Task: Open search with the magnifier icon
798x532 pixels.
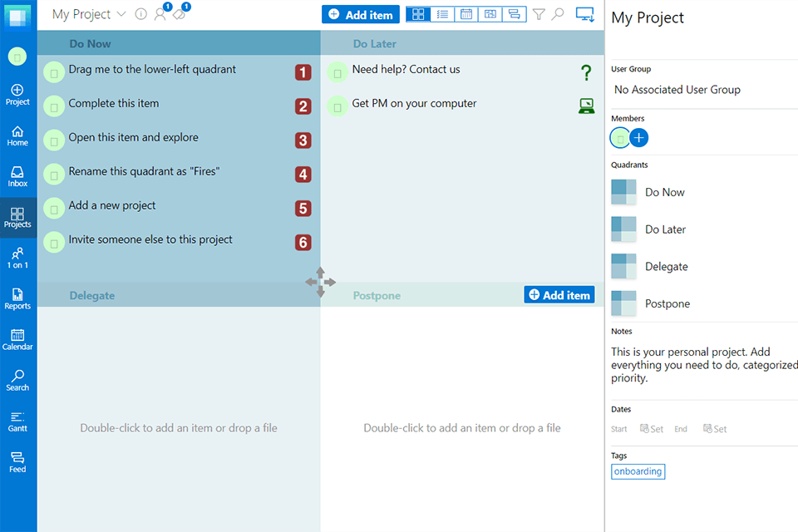Action: [x=558, y=14]
